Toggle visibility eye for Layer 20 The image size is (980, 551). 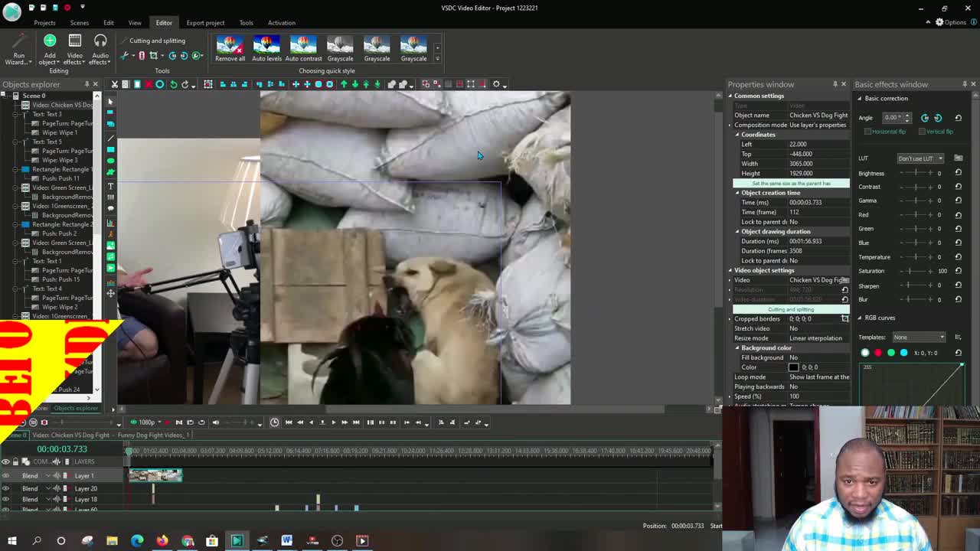(5, 488)
